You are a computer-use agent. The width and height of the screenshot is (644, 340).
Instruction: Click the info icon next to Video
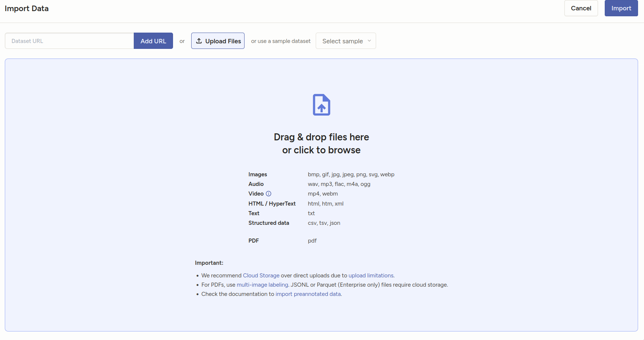tap(269, 194)
